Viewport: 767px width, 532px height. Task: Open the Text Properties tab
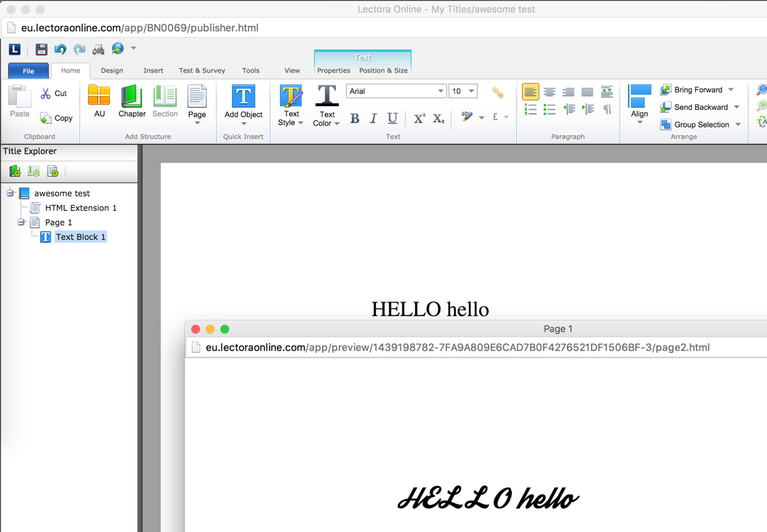[334, 70]
